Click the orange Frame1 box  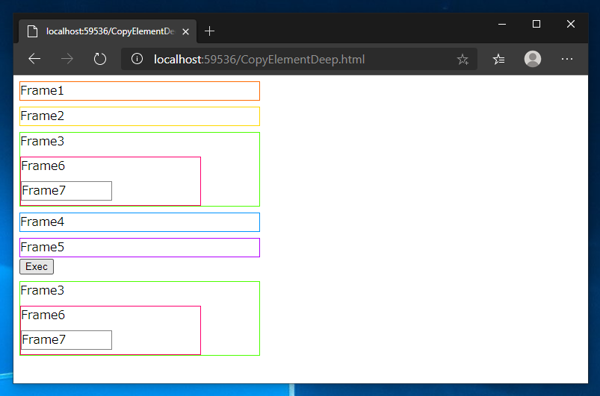click(140, 91)
